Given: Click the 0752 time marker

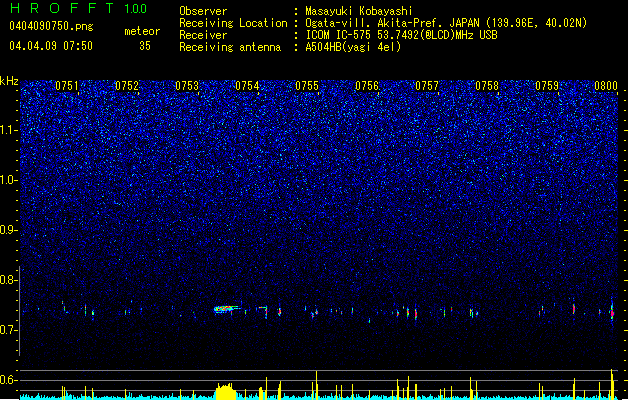Looking at the screenshot, I should click(x=127, y=86).
